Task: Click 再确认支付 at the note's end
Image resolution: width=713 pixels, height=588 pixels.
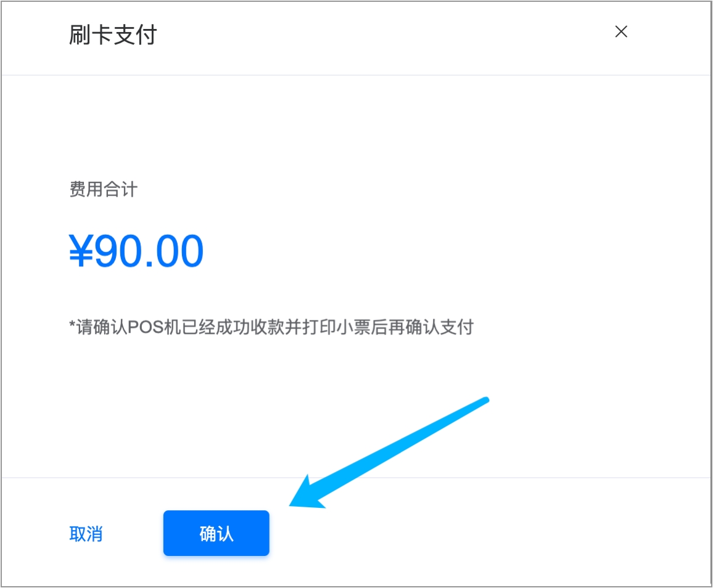Action: tap(431, 327)
